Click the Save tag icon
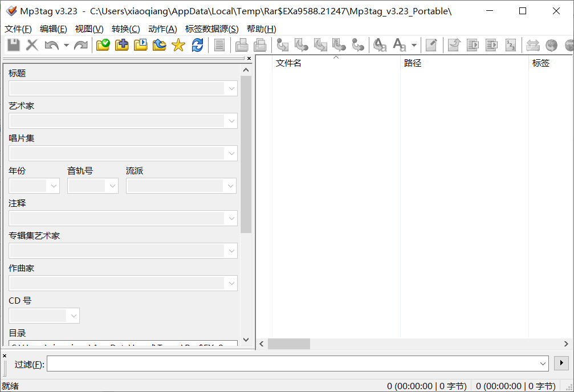 (x=13, y=45)
